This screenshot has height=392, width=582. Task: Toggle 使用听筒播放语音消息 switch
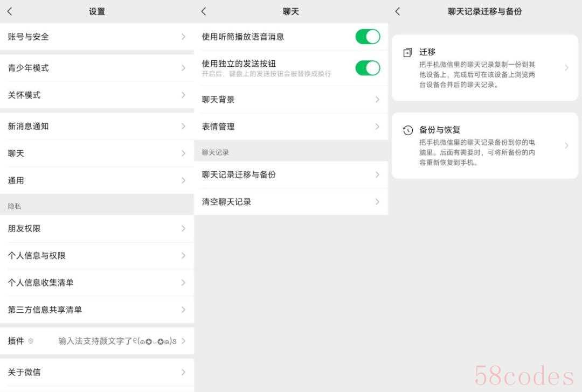point(368,37)
